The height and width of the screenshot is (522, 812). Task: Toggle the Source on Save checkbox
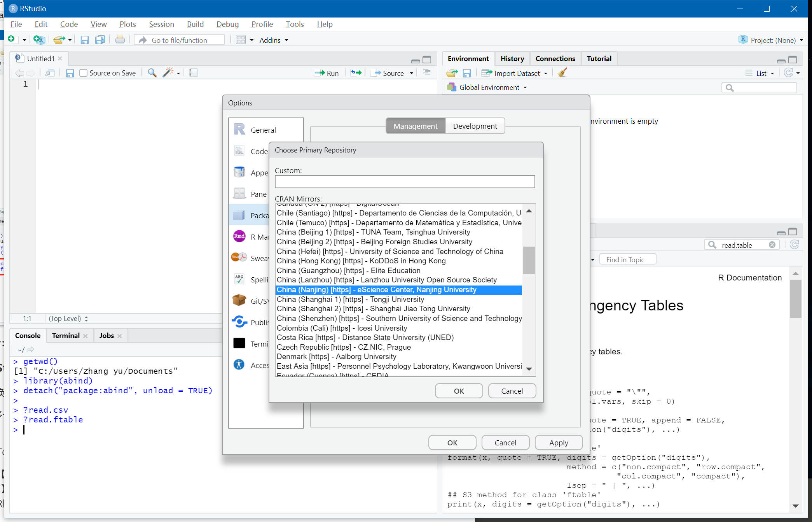(x=83, y=73)
